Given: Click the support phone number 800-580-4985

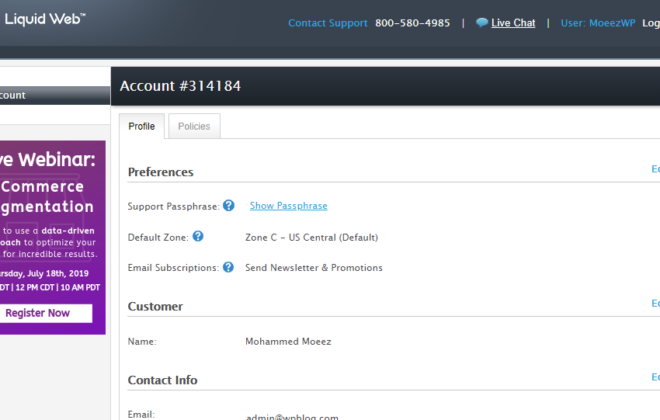Looking at the screenshot, I should (412, 23).
